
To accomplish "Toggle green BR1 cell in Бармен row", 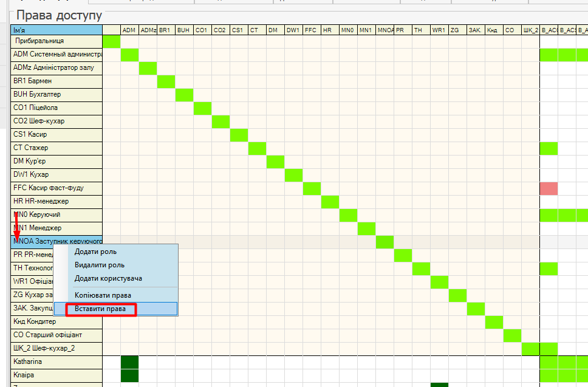I will [x=166, y=81].
